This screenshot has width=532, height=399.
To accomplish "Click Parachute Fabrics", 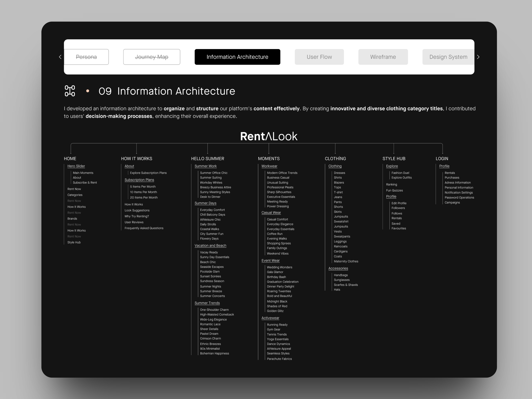I will tap(279, 359).
